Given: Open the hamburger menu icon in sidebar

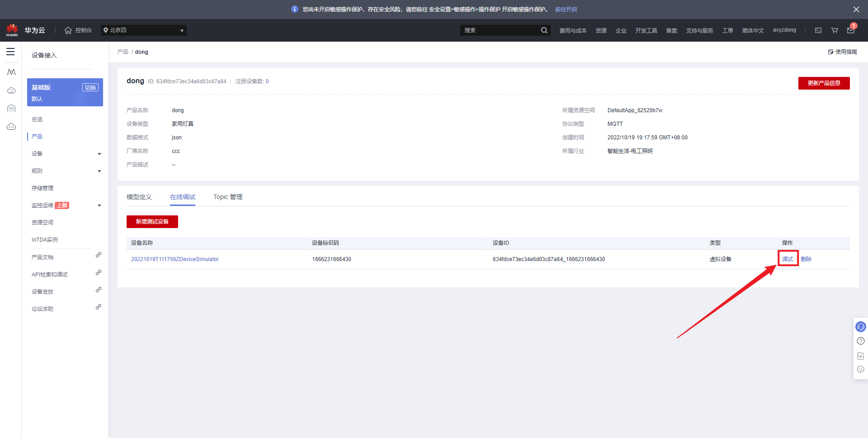Looking at the screenshot, I should [x=10, y=52].
